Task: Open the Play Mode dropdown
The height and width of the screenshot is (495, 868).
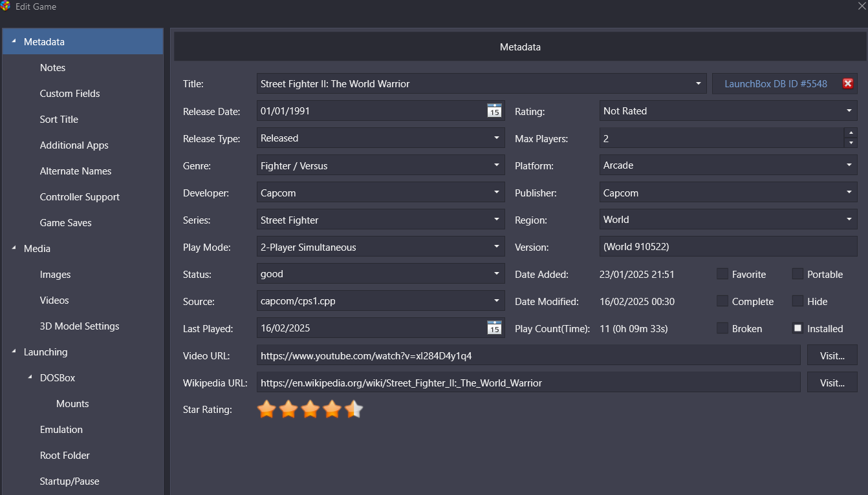Action: pos(497,247)
